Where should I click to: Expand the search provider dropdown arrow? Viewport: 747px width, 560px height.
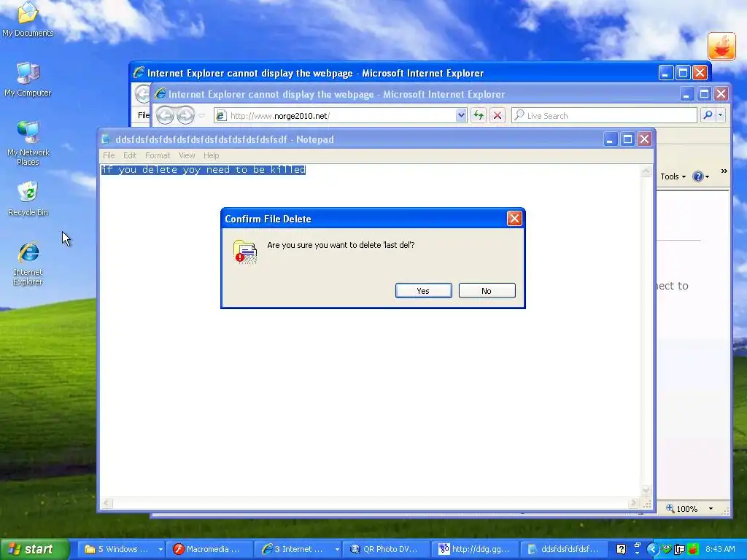pos(720,115)
